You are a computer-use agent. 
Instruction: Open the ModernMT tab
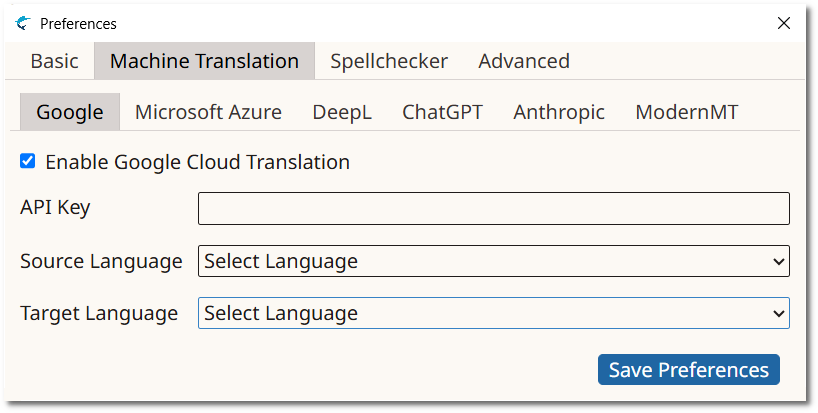687,112
